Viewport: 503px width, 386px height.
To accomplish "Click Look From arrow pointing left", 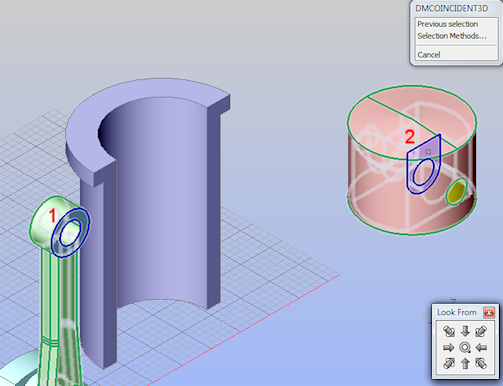I will [481, 348].
